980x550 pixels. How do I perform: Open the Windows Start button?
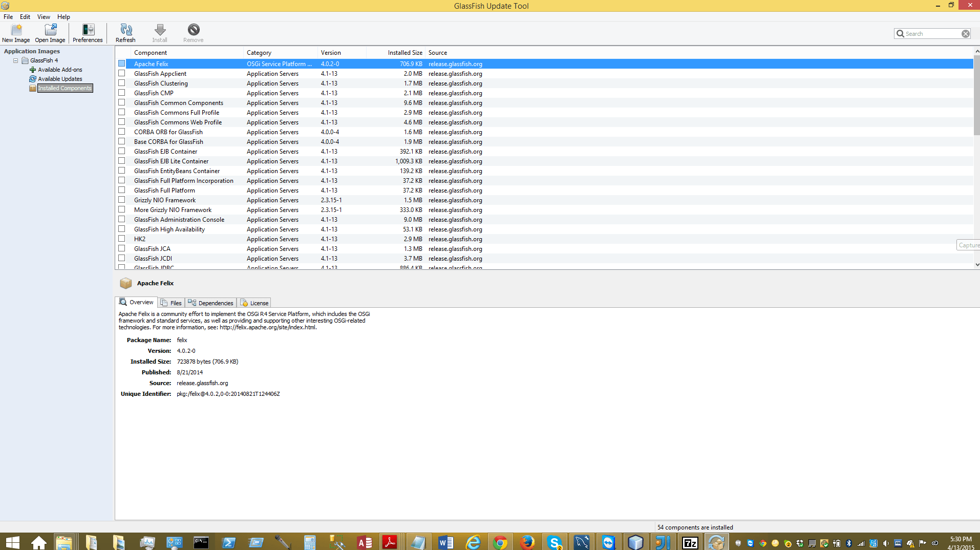(12, 542)
